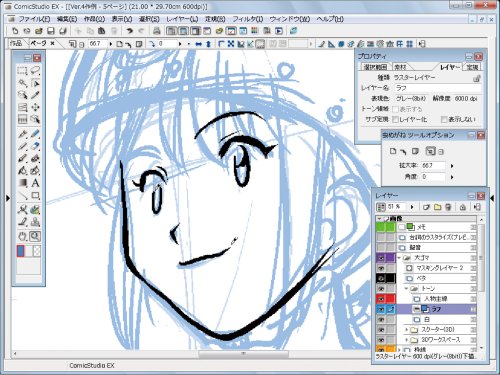
Task: Open the レイヤー(L) menu
Action: (x=182, y=19)
